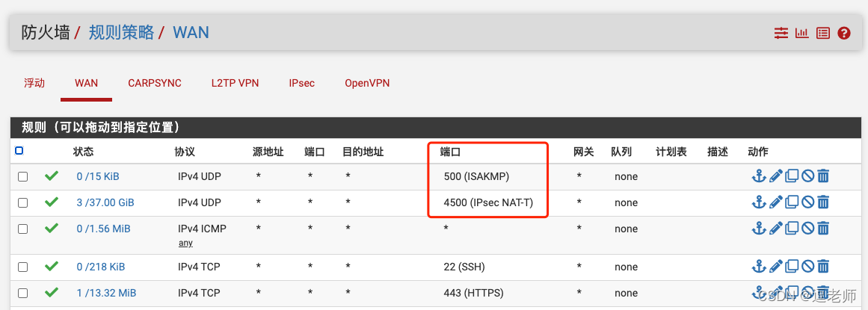868x310 pixels.
Task: Click green check of 4500 IPsec NAT-T rule
Action: pyautogui.click(x=52, y=202)
